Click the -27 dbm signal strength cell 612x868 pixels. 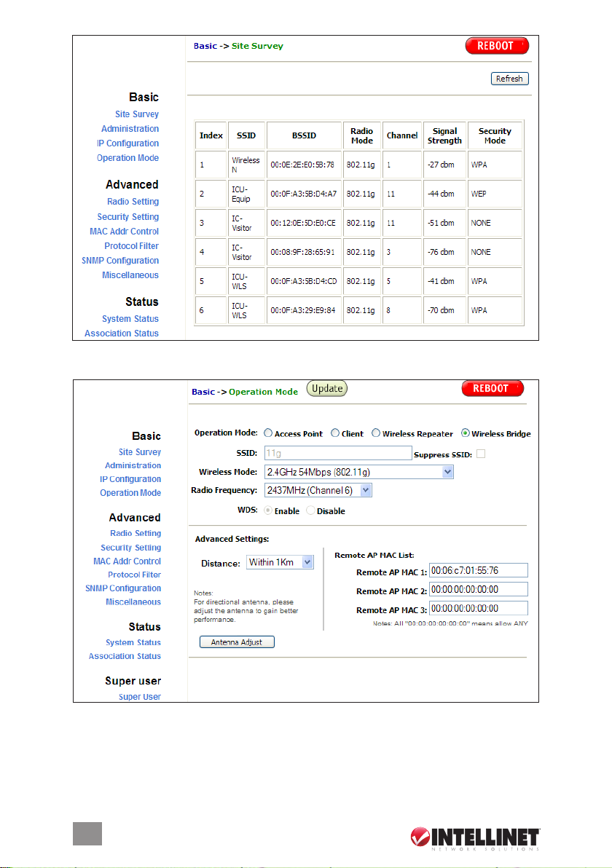click(444, 165)
